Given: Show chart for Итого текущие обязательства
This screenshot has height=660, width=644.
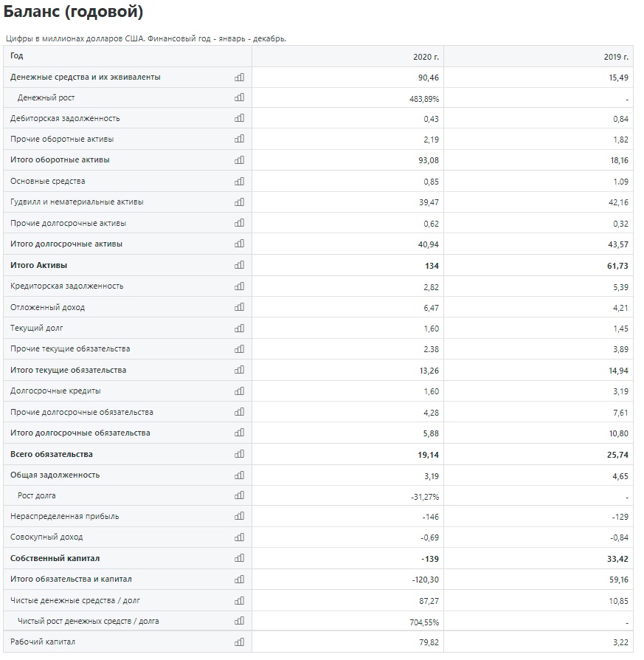Looking at the screenshot, I should [x=239, y=370].
